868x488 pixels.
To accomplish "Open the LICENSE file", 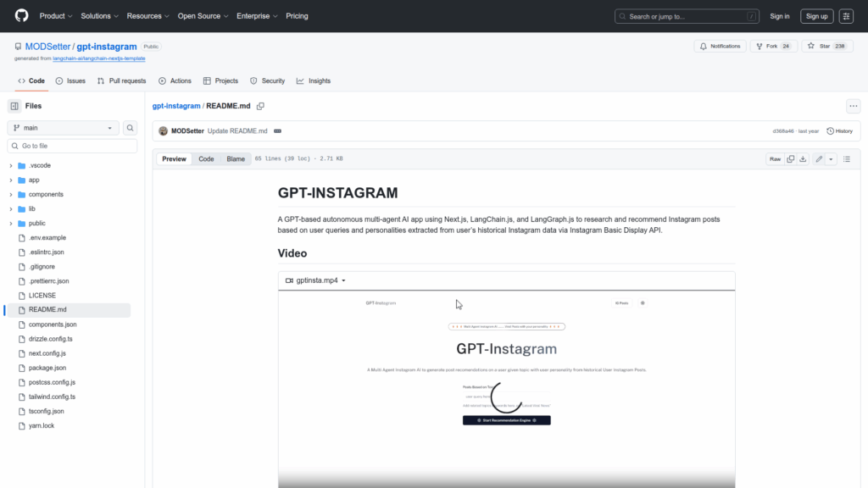I will (42, 296).
